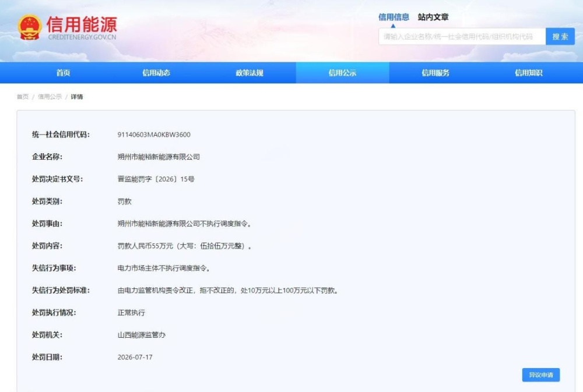Click company name 朔州市能裕新能源有限公司 value

tap(159, 157)
